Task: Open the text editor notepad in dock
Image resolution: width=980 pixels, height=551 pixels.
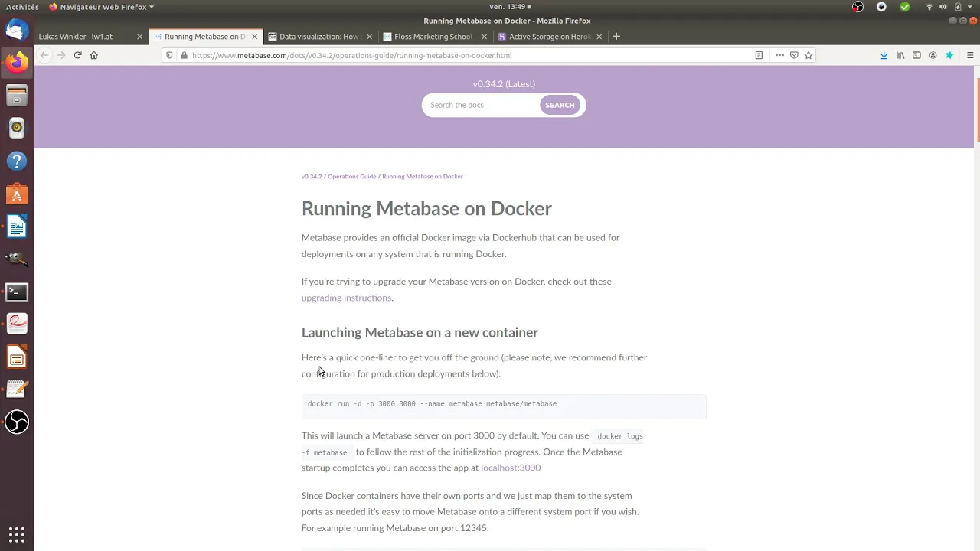Action: 17,390
